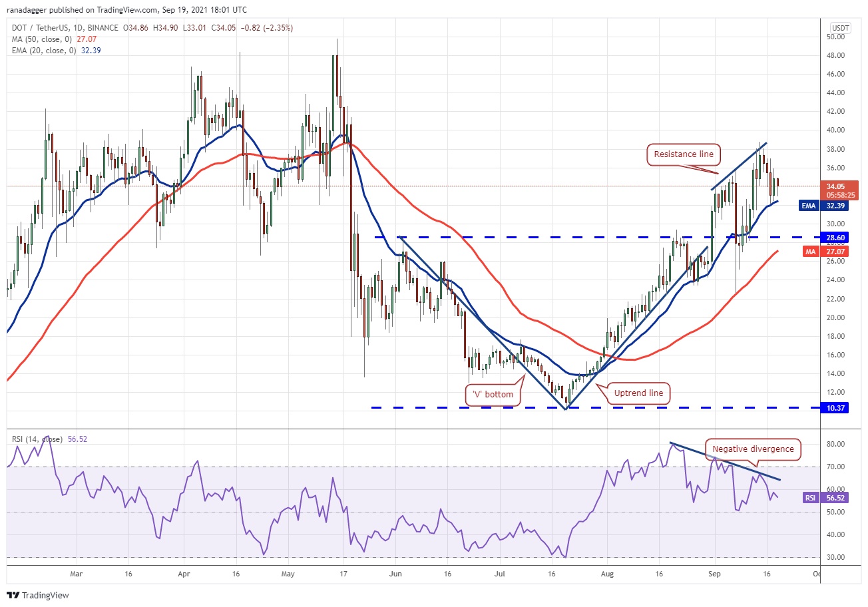Click the 'Negative divergence' annotation label
This screenshot has height=607, width=868.
(753, 449)
